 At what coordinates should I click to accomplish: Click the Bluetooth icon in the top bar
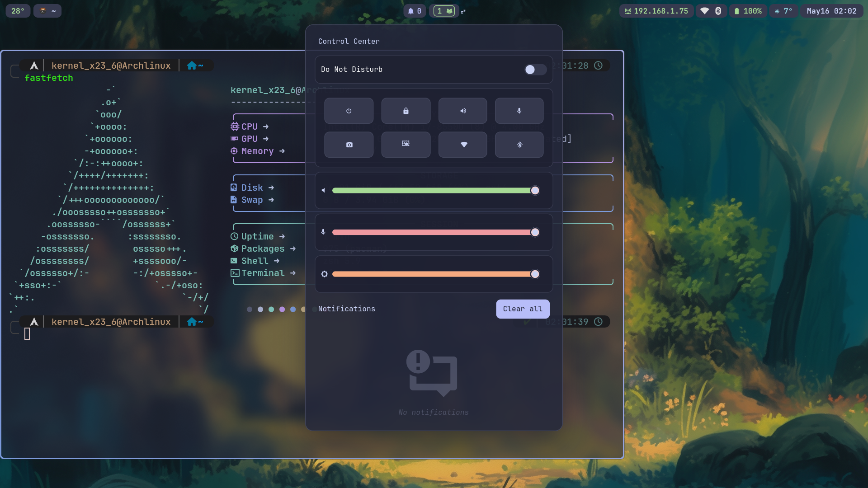pyautogui.click(x=718, y=11)
